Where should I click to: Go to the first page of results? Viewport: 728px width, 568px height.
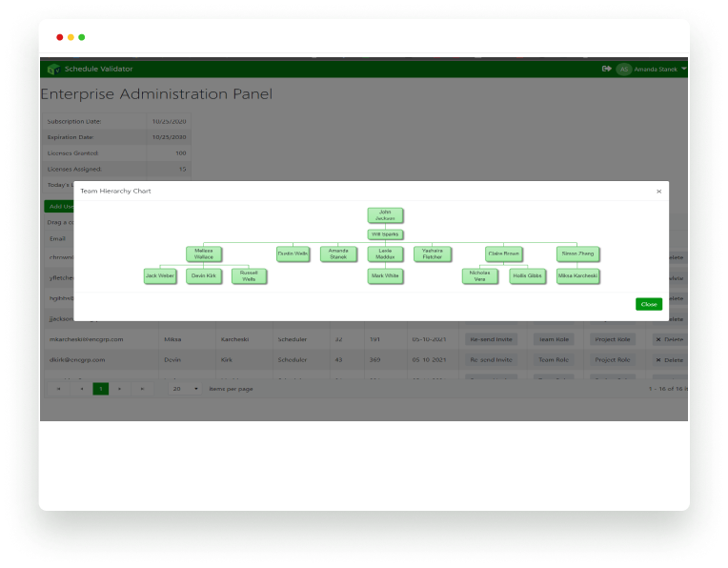[58, 389]
